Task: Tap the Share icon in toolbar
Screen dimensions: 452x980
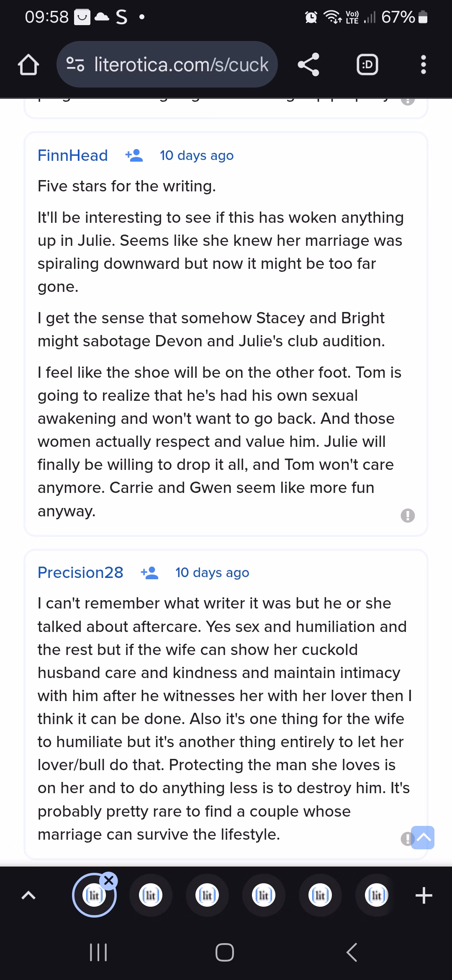Action: point(308,65)
